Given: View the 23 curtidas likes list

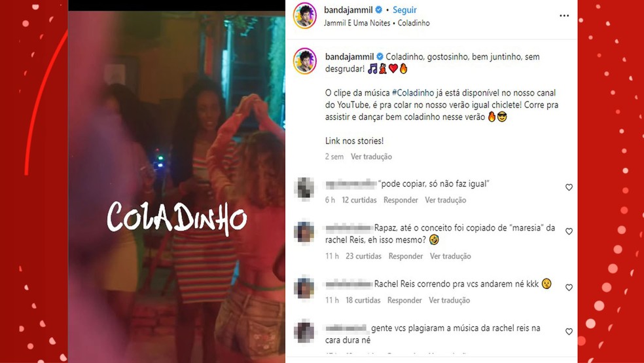Looking at the screenshot, I should (363, 256).
